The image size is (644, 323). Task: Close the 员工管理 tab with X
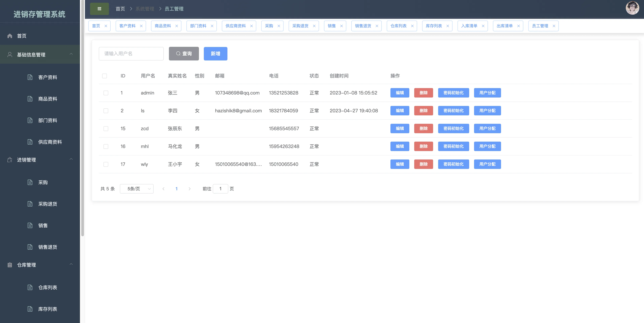pyautogui.click(x=554, y=26)
